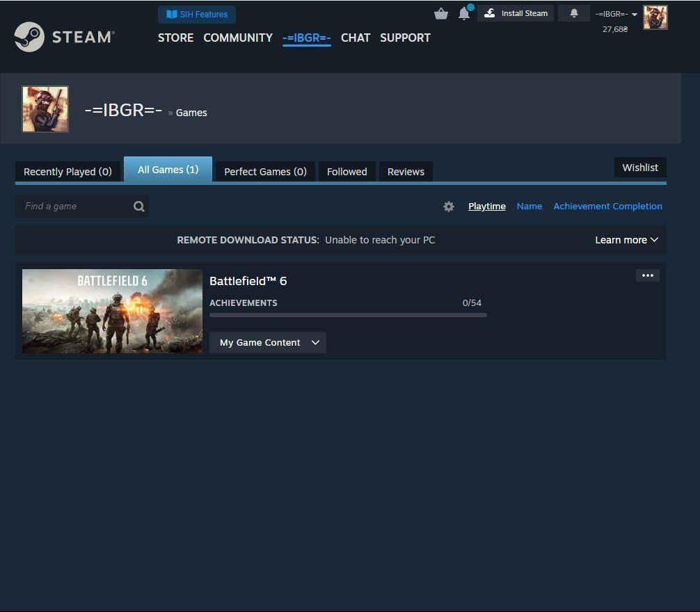Sort games by Name
Screen dimensions: 700x612
pyautogui.click(x=530, y=207)
